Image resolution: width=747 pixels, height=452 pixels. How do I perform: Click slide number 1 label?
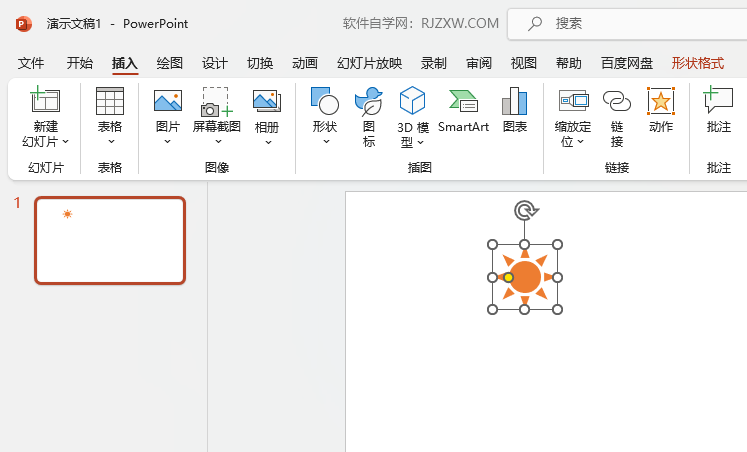pos(17,203)
